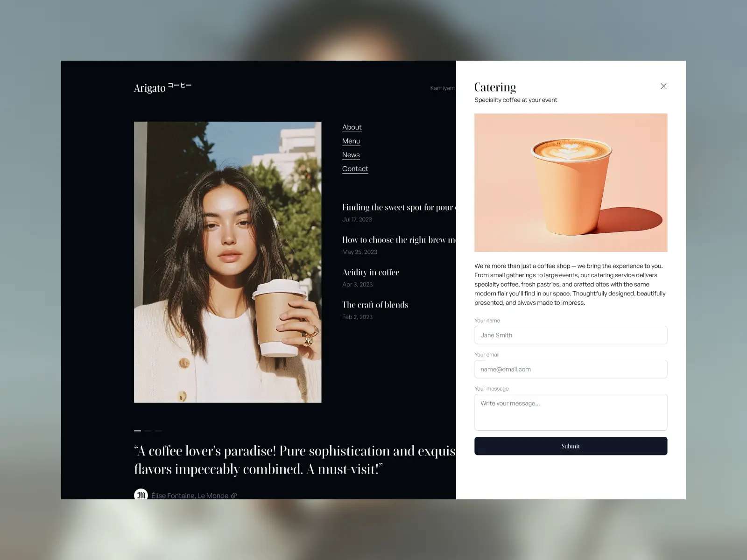747x560 pixels.
Task: Click the Arigato logo
Action: click(x=162, y=88)
